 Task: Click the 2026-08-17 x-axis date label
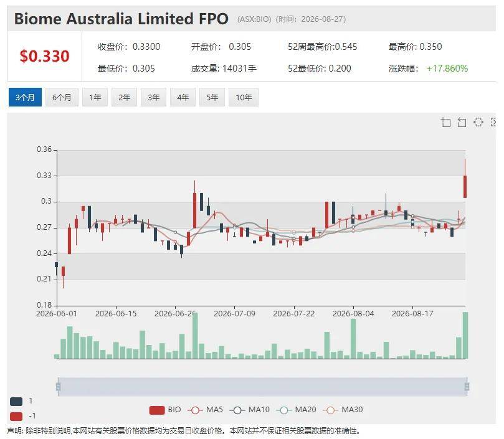(x=412, y=314)
